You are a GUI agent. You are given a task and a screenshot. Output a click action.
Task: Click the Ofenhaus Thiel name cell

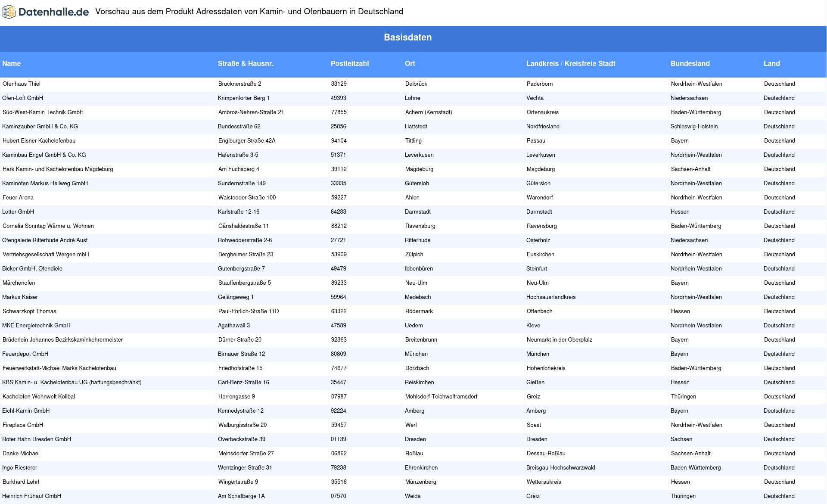(22, 84)
